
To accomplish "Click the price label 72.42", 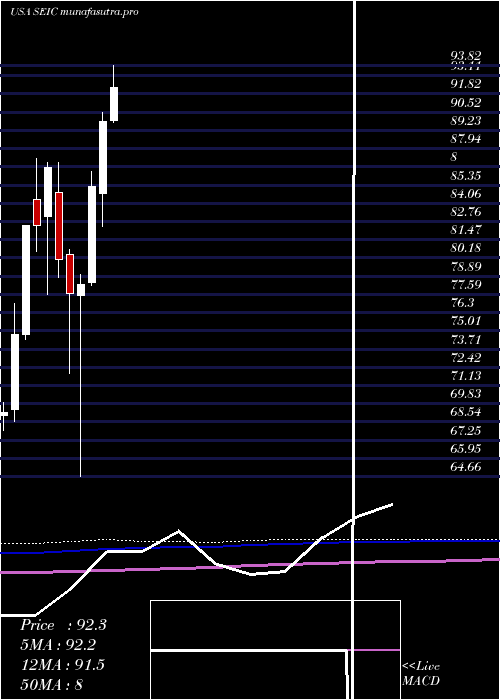I will click(466, 358).
